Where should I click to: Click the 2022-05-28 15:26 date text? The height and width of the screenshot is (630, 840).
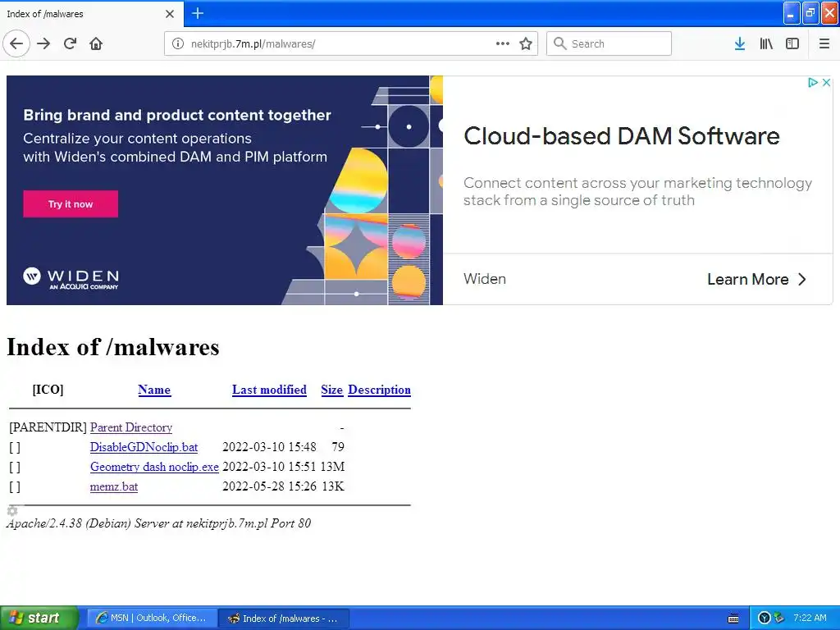(269, 487)
